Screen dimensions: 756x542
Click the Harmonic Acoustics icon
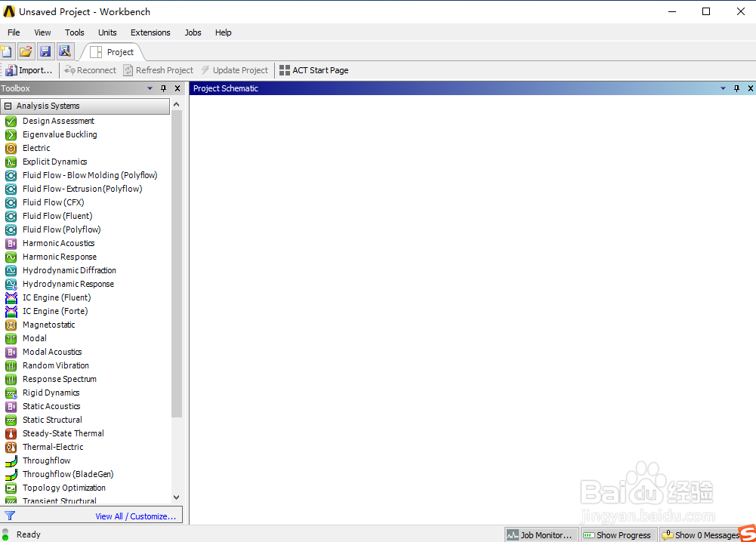coord(11,243)
